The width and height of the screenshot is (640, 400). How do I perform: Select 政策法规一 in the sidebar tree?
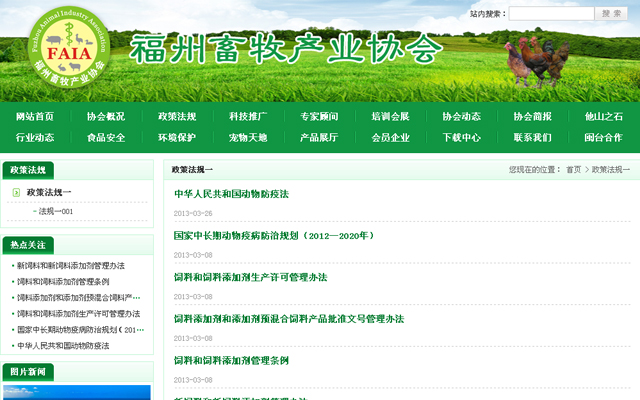(x=49, y=192)
